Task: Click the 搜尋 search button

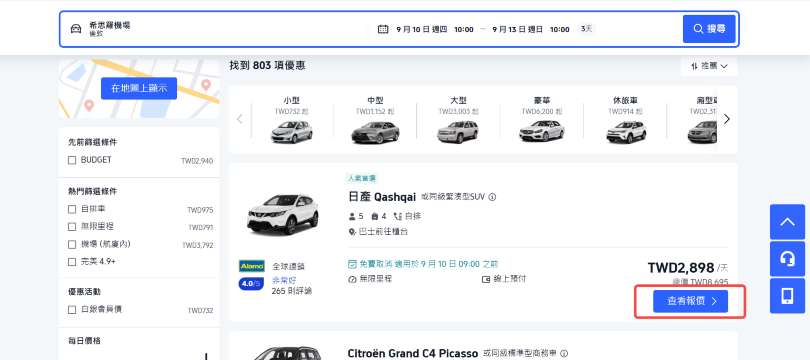Action: 709,29
